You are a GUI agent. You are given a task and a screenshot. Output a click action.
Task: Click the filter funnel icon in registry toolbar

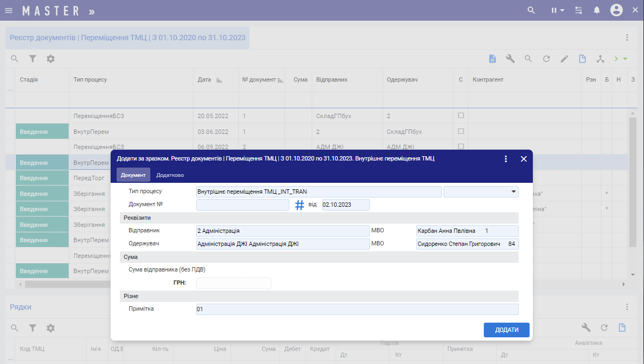pyautogui.click(x=33, y=59)
